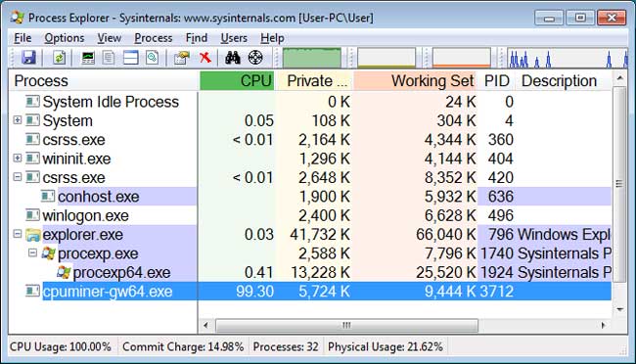Image resolution: width=636 pixels, height=364 pixels.
Task: Click the Commit Charge status bar field
Action: (183, 347)
